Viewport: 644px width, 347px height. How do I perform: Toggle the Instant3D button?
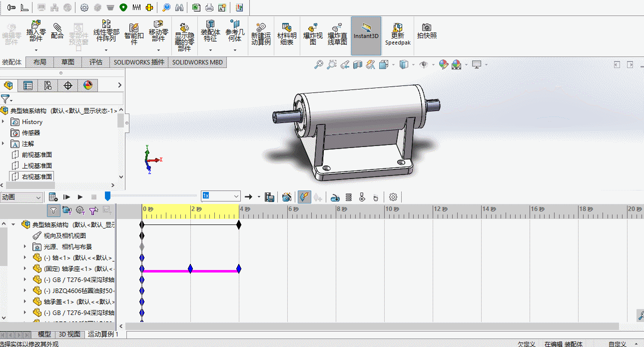click(x=366, y=35)
